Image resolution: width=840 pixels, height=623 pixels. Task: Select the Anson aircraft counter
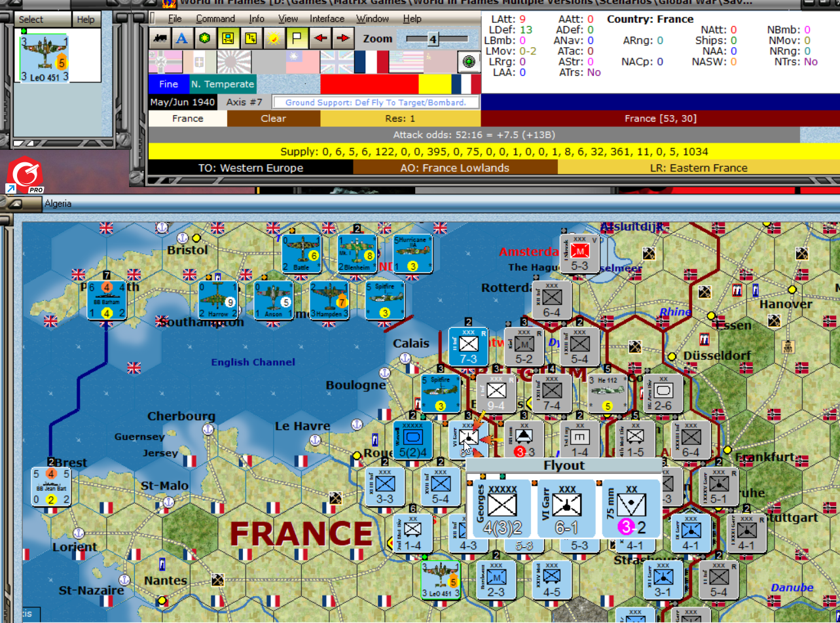click(273, 300)
